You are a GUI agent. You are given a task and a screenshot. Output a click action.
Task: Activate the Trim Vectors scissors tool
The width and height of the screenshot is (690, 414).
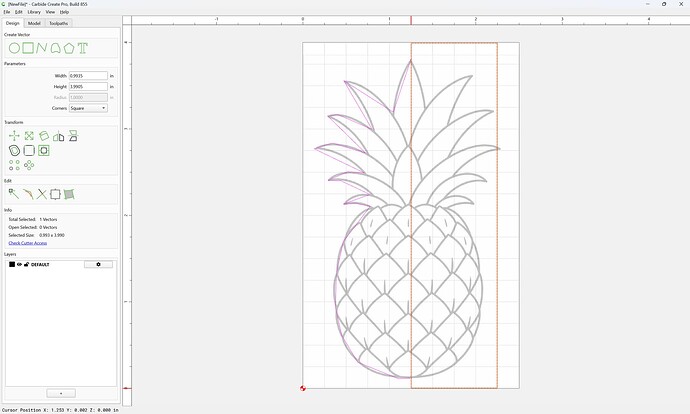pyautogui.click(x=41, y=194)
